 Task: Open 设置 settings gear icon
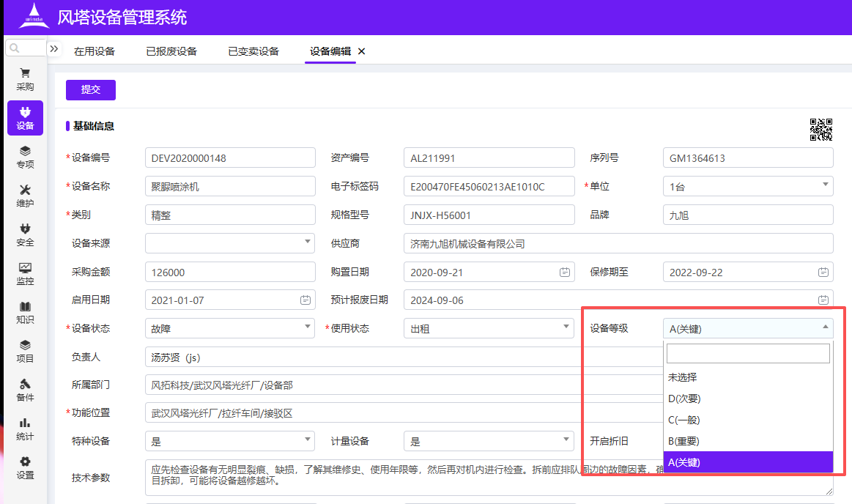(x=25, y=467)
